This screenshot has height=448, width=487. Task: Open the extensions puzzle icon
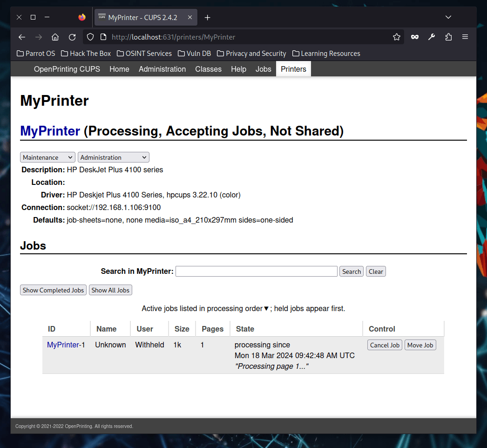pyautogui.click(x=448, y=37)
